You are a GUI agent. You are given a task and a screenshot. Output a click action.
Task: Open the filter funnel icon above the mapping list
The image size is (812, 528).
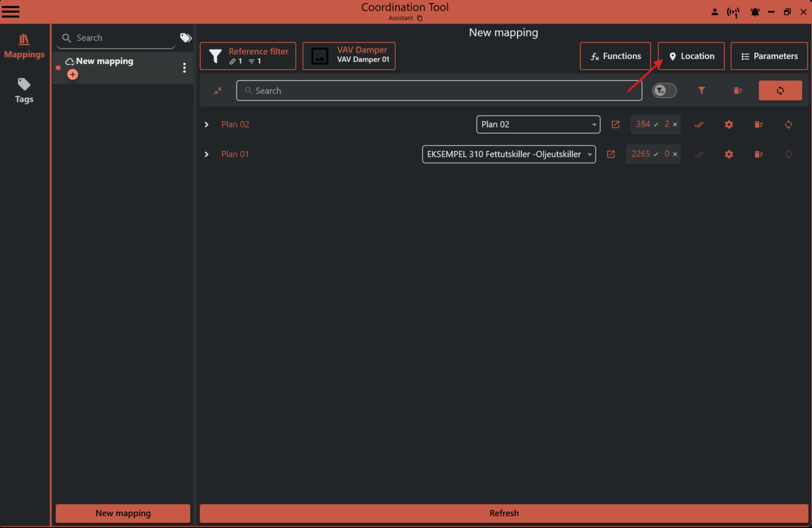click(x=701, y=90)
